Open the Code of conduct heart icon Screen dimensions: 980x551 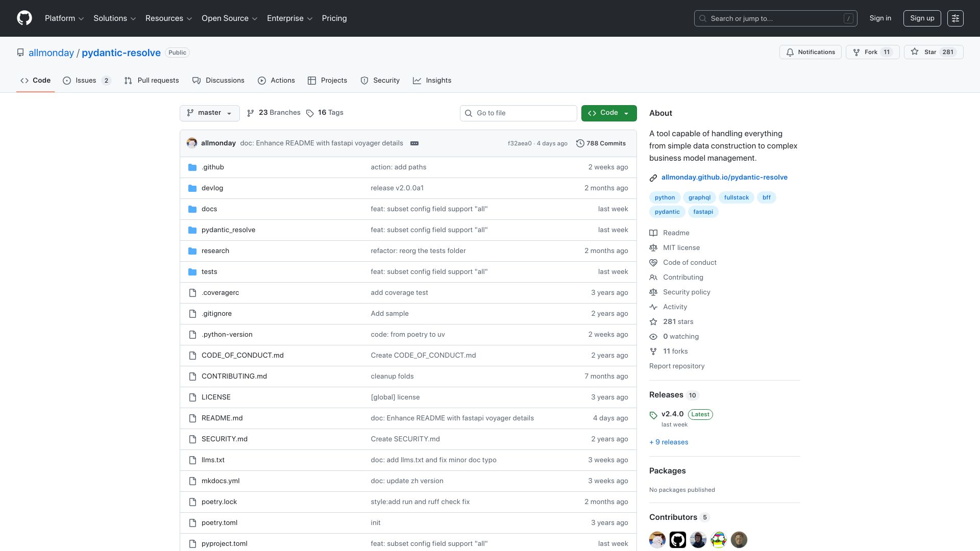click(653, 263)
